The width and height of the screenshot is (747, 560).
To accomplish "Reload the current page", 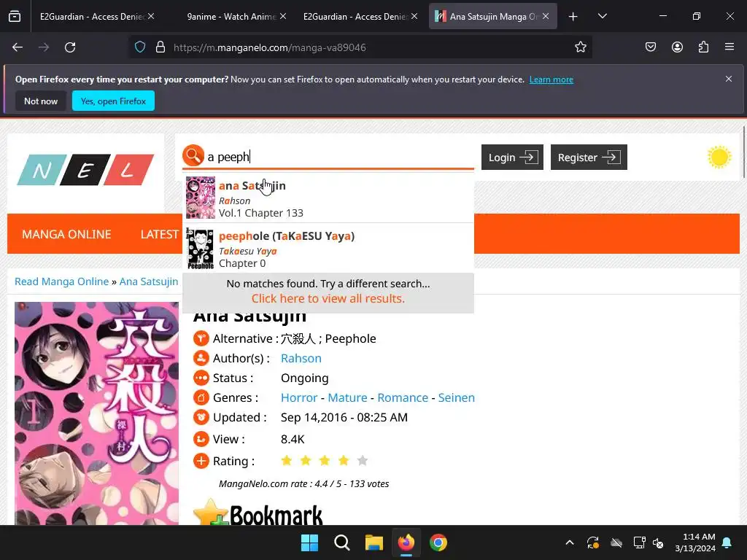I will tap(70, 47).
